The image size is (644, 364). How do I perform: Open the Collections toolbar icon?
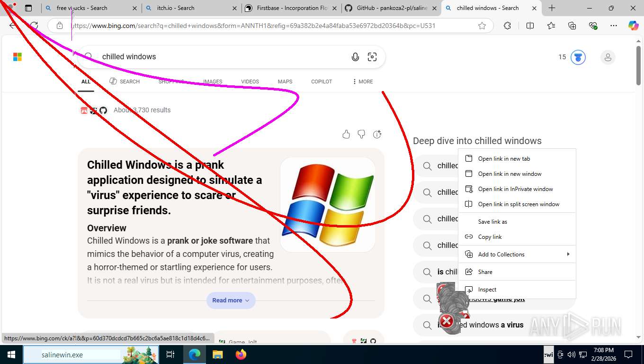[x=572, y=26]
